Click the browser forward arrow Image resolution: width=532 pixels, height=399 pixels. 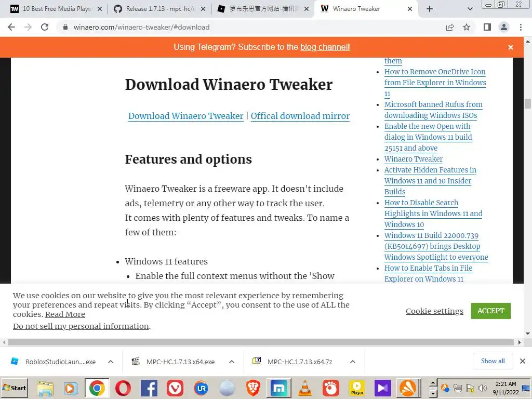click(x=28, y=27)
